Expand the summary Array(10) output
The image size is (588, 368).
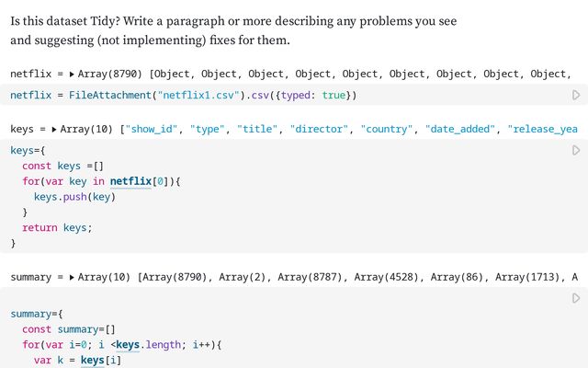pos(72,277)
